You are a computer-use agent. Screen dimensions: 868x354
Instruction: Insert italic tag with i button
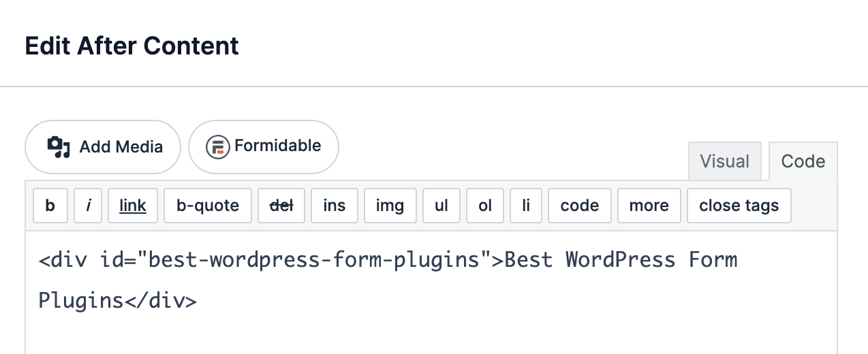click(x=89, y=206)
